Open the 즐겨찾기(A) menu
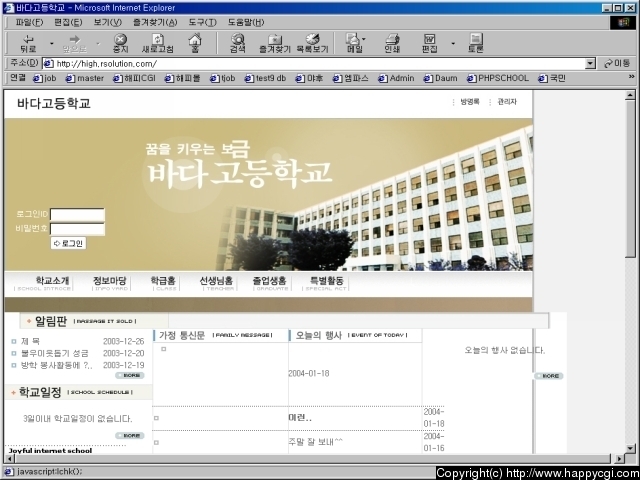Image resolution: width=640 pixels, height=480 pixels. pos(155,22)
